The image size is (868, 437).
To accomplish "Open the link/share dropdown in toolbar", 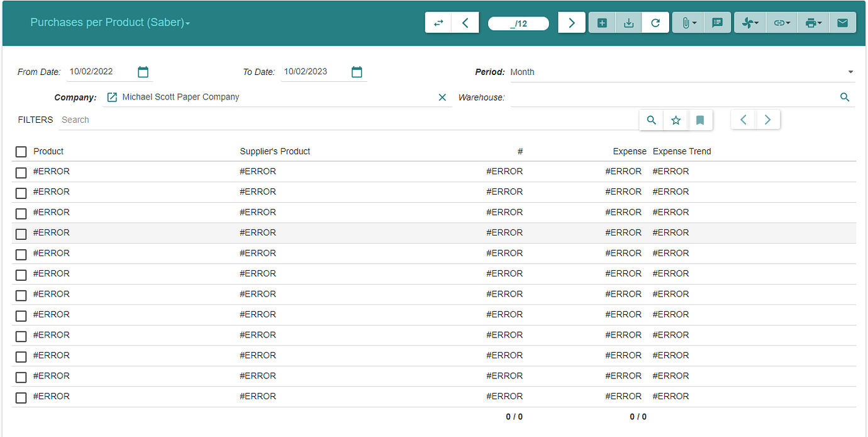I will coord(781,22).
